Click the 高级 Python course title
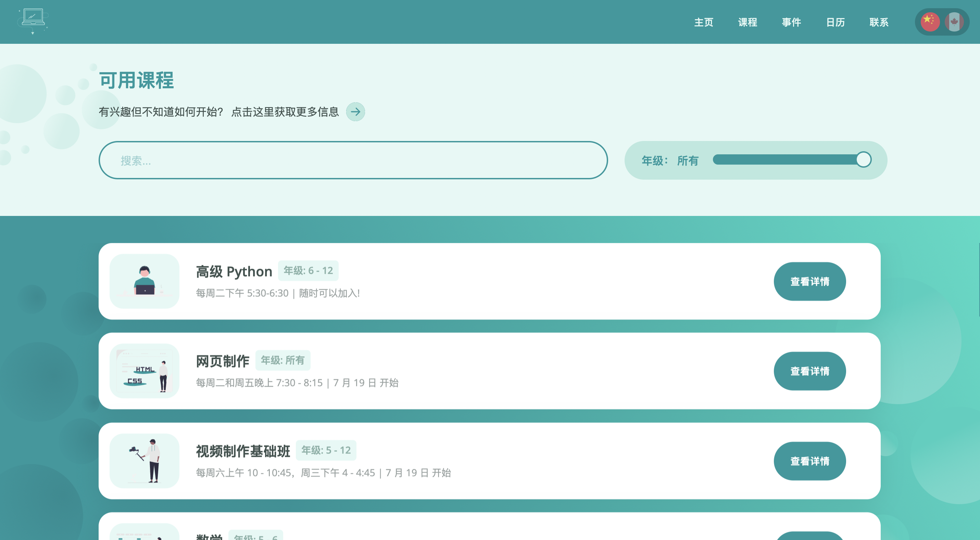Image resolution: width=980 pixels, height=540 pixels. [234, 271]
